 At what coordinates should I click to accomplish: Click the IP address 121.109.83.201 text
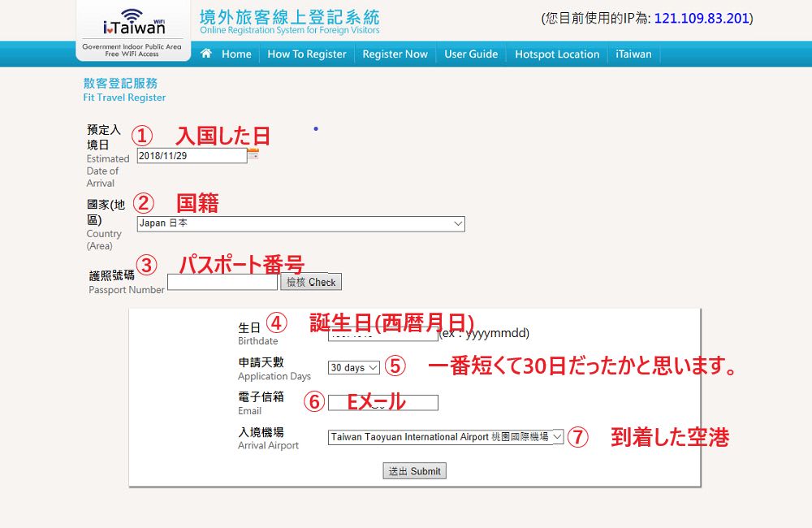[x=702, y=18]
